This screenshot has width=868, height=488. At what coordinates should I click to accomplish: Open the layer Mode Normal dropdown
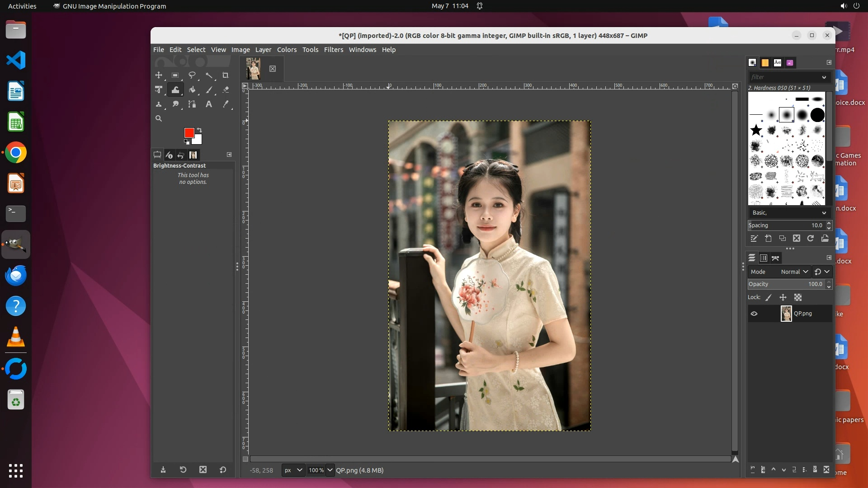[794, 272]
